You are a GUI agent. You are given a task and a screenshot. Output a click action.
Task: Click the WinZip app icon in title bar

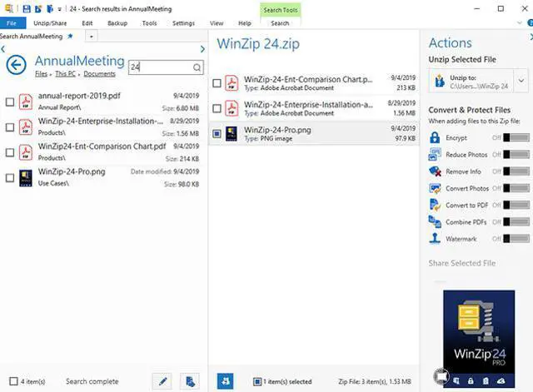pyautogui.click(x=9, y=8)
